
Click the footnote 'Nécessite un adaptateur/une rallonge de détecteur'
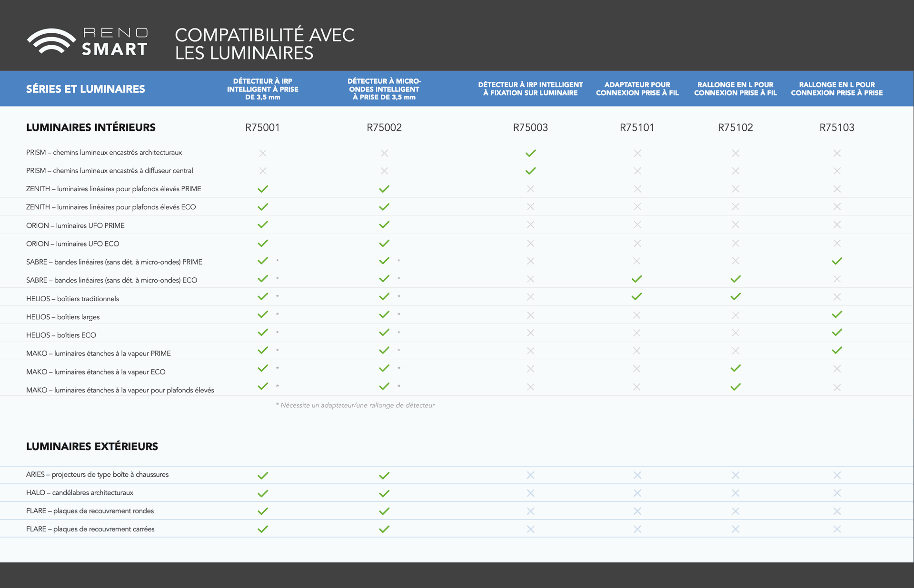coord(355,405)
